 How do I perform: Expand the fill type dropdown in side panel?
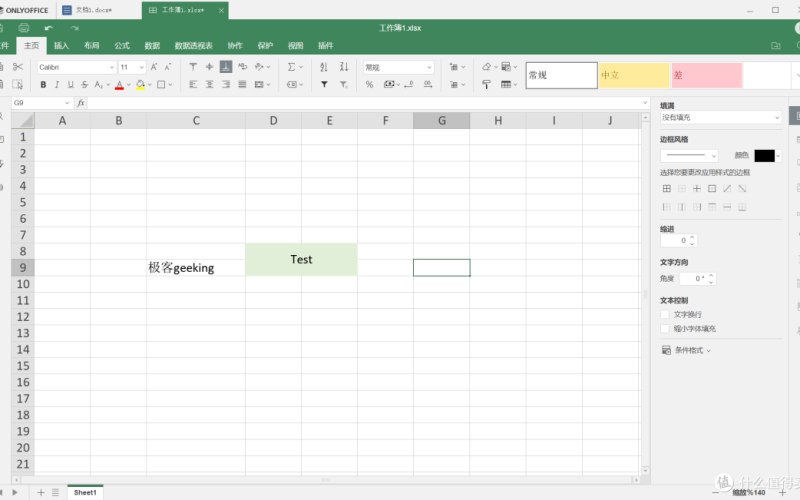720,117
